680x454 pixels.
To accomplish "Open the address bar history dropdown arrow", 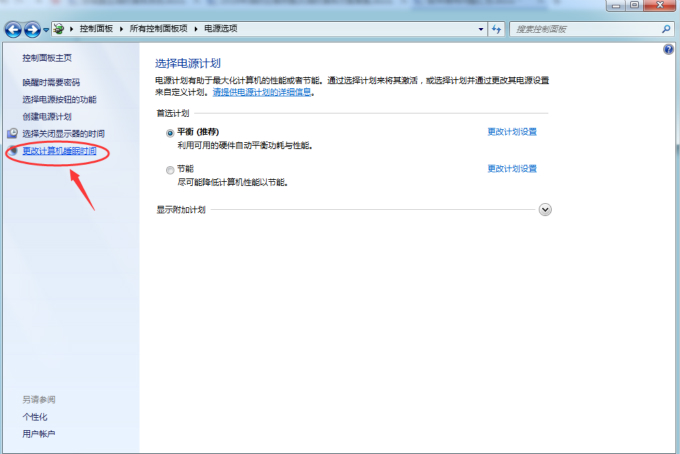I will [x=481, y=30].
